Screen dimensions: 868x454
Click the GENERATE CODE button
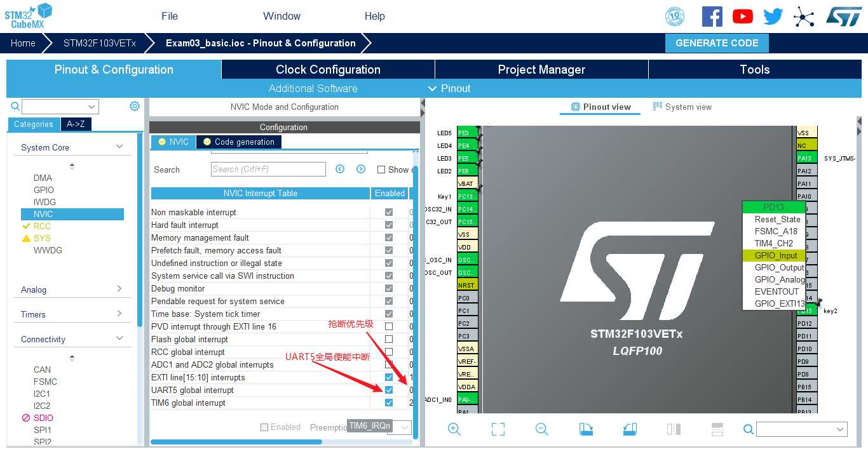pos(717,43)
